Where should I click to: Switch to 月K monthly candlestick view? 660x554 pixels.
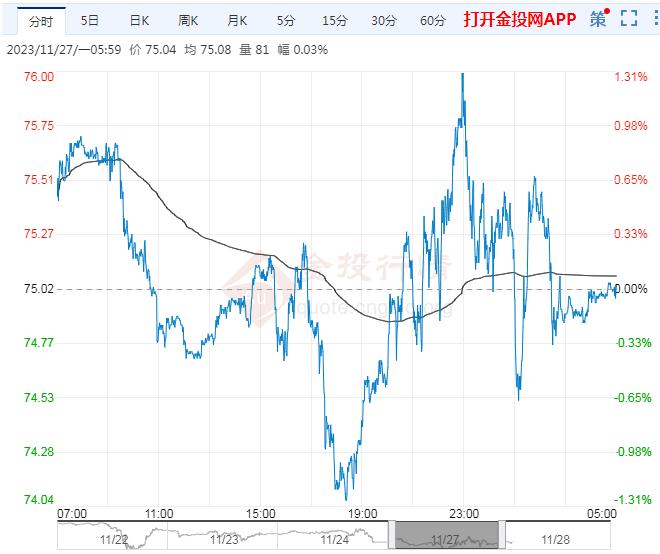(237, 20)
